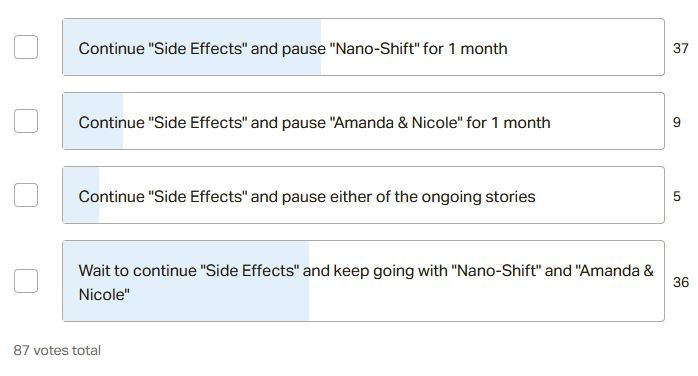Tick the checkbox for pausing "Amanda & Nicole"
Viewport: 698px width, 376px height.
(x=26, y=121)
